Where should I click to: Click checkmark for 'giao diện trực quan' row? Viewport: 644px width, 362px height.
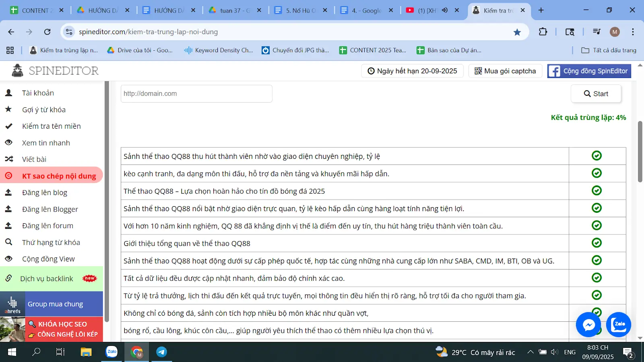pos(597,208)
